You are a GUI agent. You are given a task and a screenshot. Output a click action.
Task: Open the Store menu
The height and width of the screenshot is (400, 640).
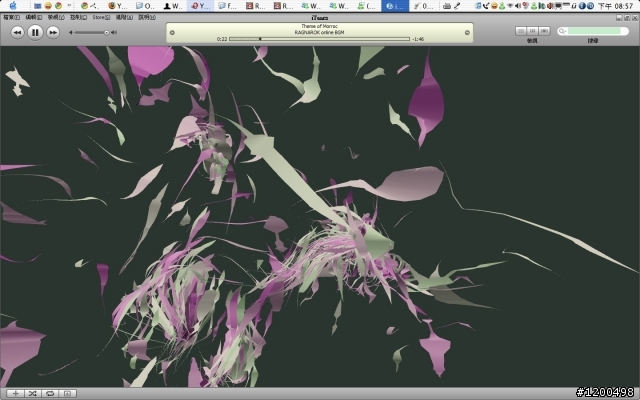pyautogui.click(x=101, y=18)
